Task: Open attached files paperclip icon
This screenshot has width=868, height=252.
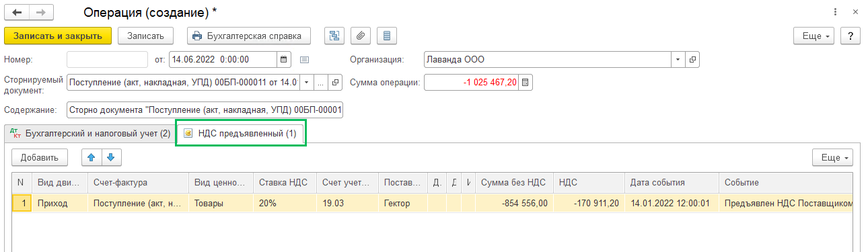Action: pyautogui.click(x=360, y=36)
